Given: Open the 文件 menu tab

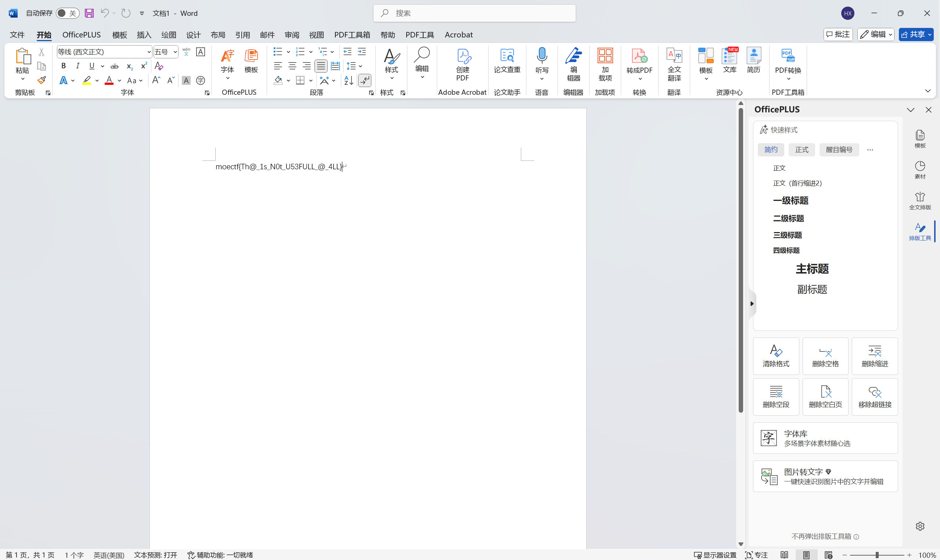Looking at the screenshot, I should click(17, 35).
